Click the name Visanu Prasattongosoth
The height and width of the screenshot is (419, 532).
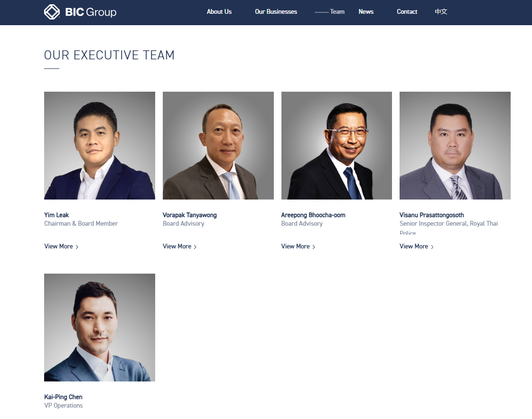pos(431,215)
